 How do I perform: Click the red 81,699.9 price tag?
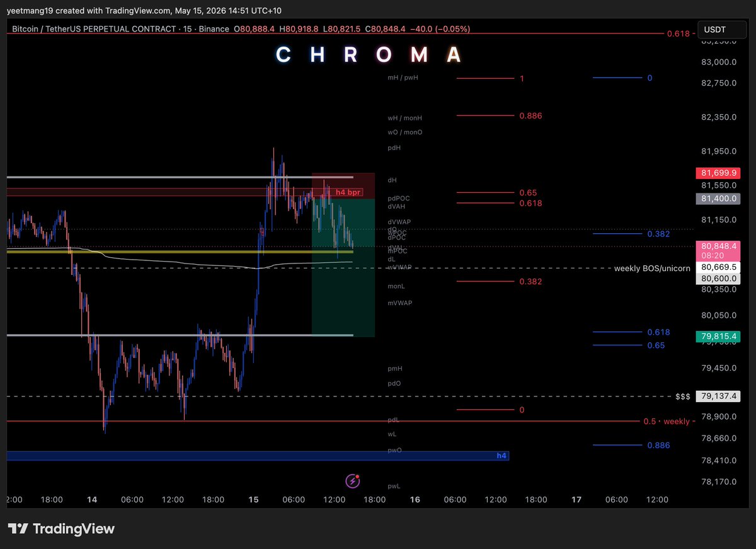[x=717, y=173]
